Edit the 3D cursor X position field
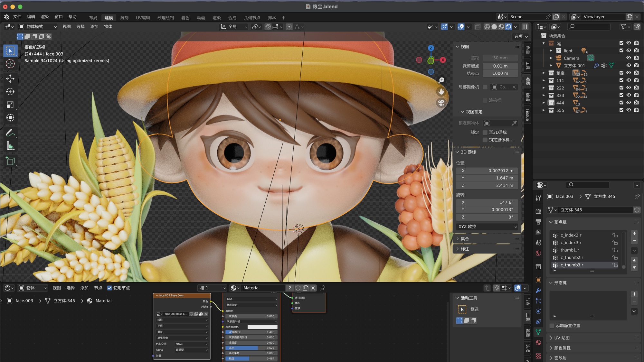The height and width of the screenshot is (362, 644). (x=487, y=171)
